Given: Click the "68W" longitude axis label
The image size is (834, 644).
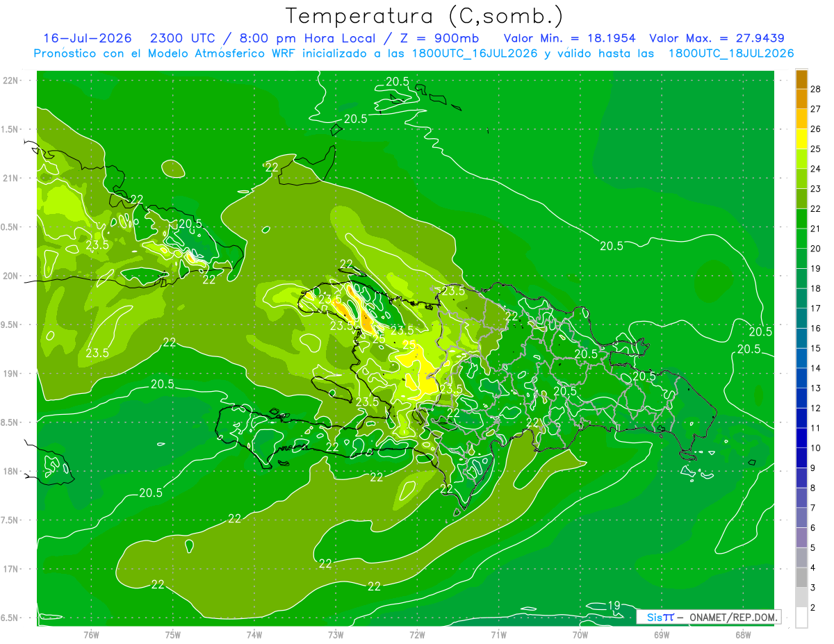Looking at the screenshot, I should tap(742, 635).
